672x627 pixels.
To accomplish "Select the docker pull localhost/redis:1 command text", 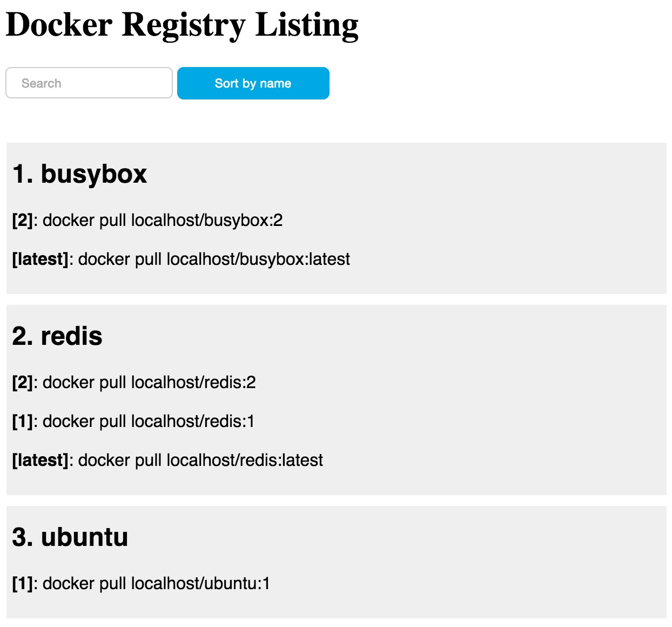I will pos(149,422).
